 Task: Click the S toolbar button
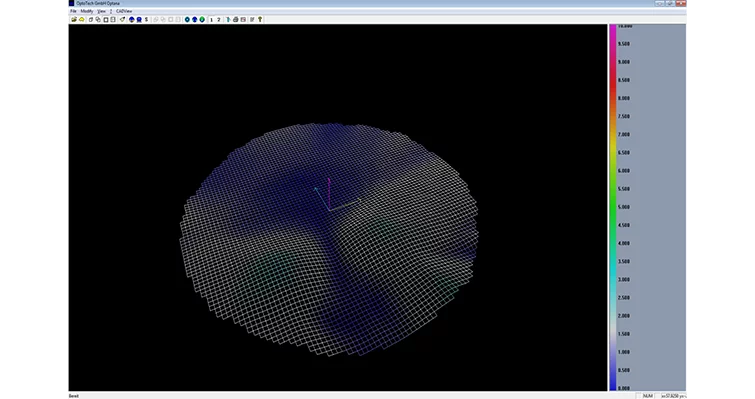[x=146, y=20]
